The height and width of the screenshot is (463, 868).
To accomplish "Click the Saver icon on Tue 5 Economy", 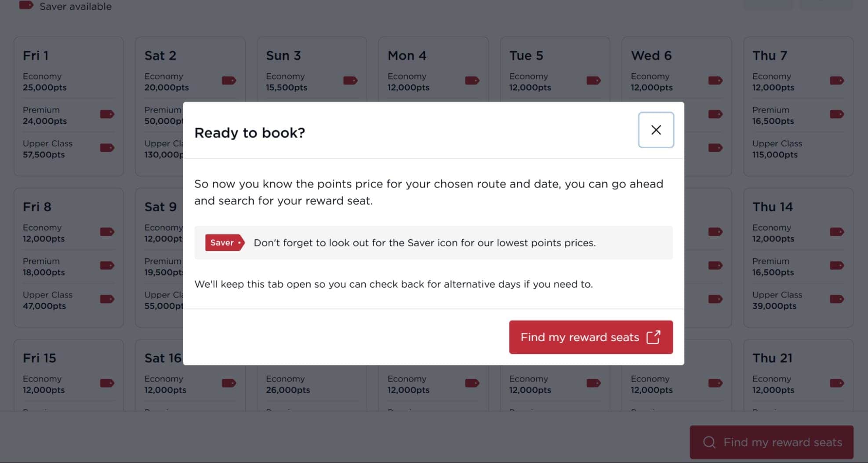I will (x=594, y=80).
